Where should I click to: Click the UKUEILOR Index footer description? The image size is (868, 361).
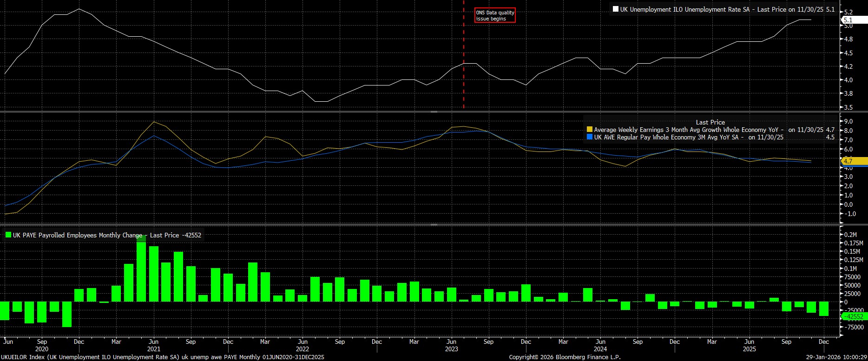click(163, 357)
